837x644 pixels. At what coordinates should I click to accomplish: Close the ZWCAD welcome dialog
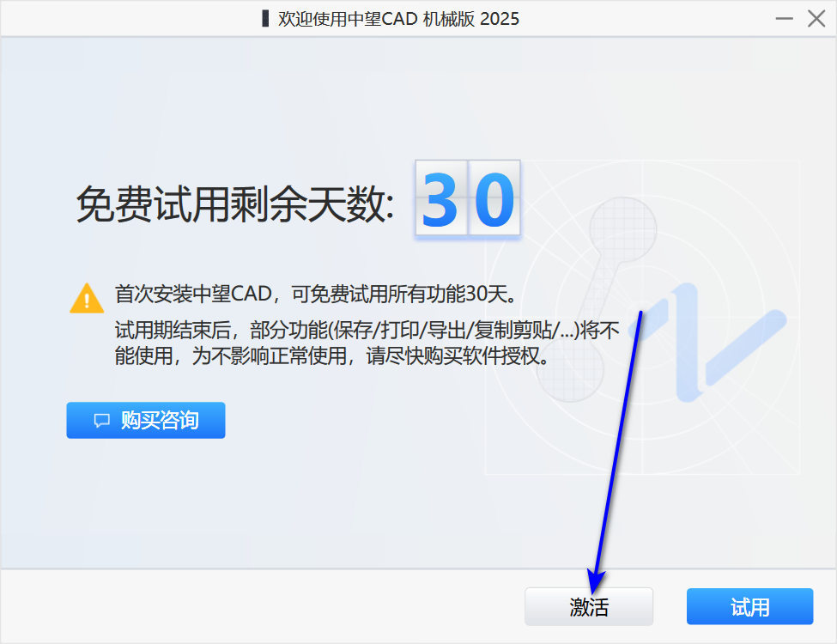[x=816, y=19]
